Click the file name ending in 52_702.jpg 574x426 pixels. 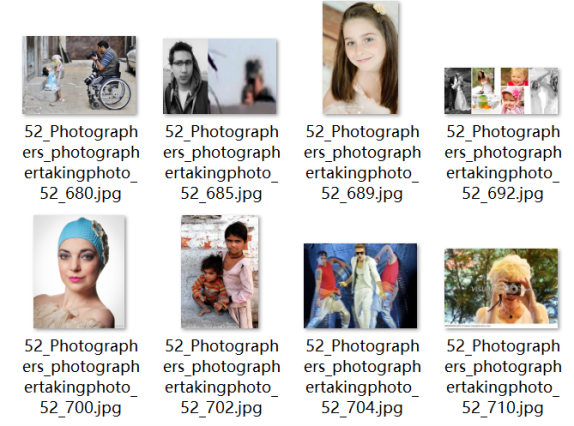click(221, 377)
